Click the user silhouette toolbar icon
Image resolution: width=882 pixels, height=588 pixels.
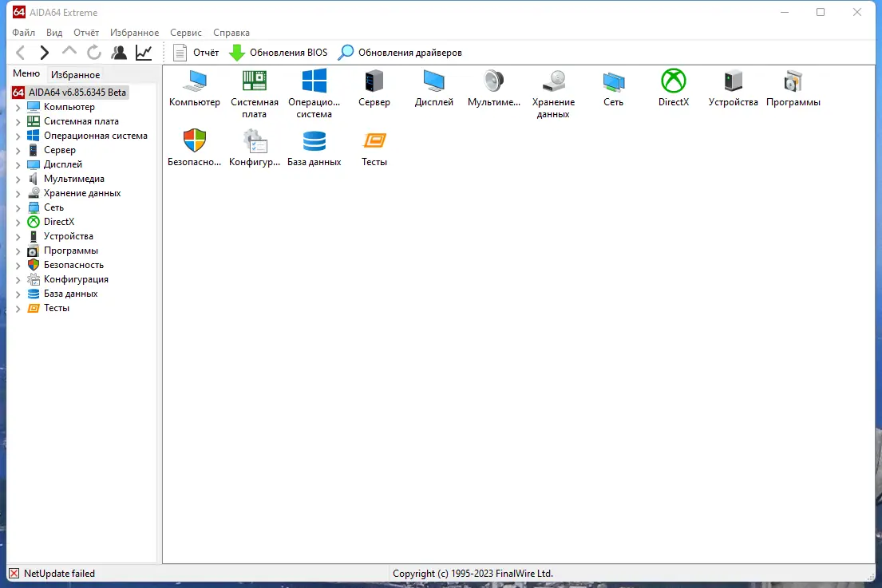click(x=119, y=53)
